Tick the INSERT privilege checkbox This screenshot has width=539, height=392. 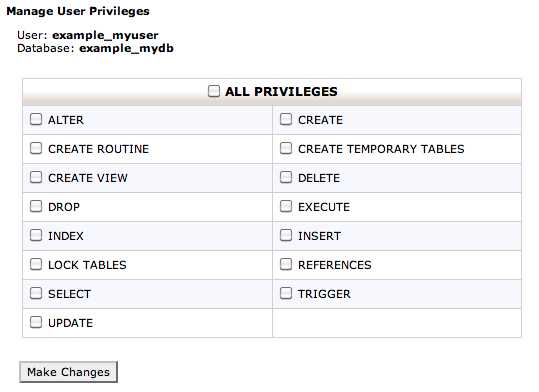286,235
